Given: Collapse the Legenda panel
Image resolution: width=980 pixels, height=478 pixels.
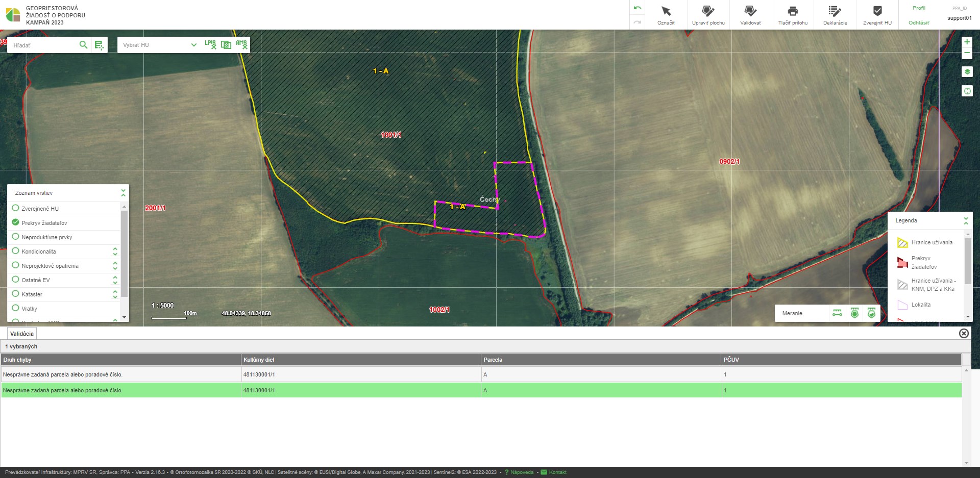Looking at the screenshot, I should point(966,220).
